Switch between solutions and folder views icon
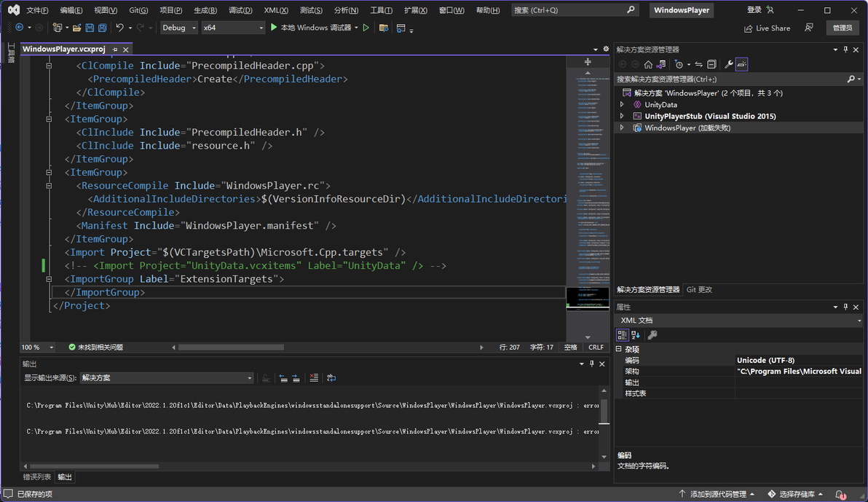The height and width of the screenshot is (502, 868). [x=661, y=64]
